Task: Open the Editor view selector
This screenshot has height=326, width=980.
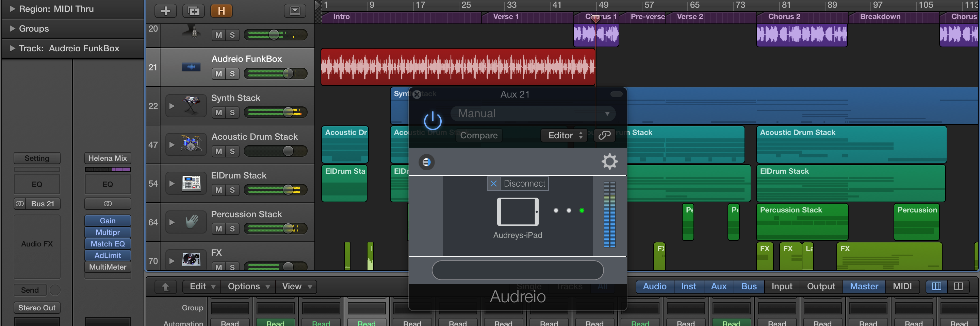Action: tap(565, 135)
